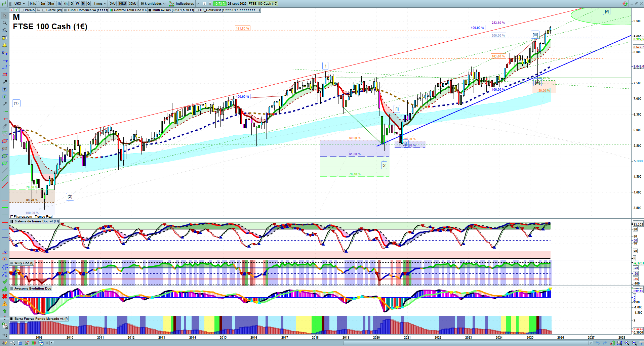Screen dimensions: 644x346
Task: Select the zoom-to-area rectangle tool
Action: (5, 30)
